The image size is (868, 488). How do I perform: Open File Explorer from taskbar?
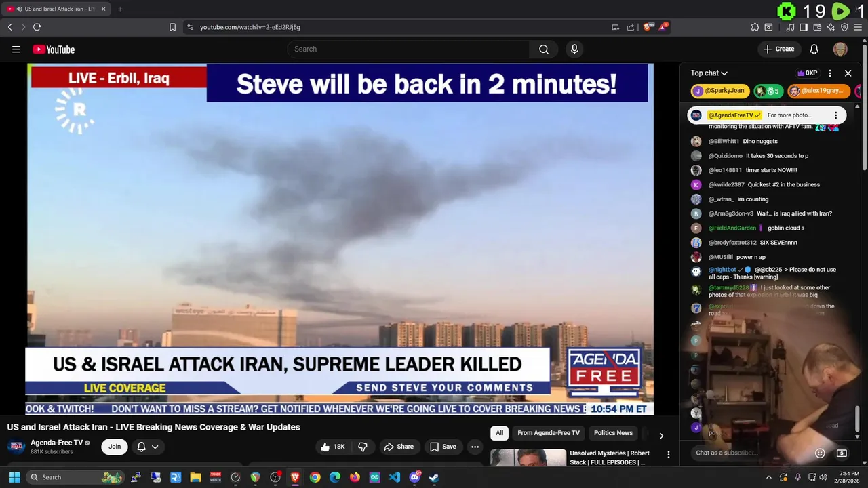tap(195, 477)
